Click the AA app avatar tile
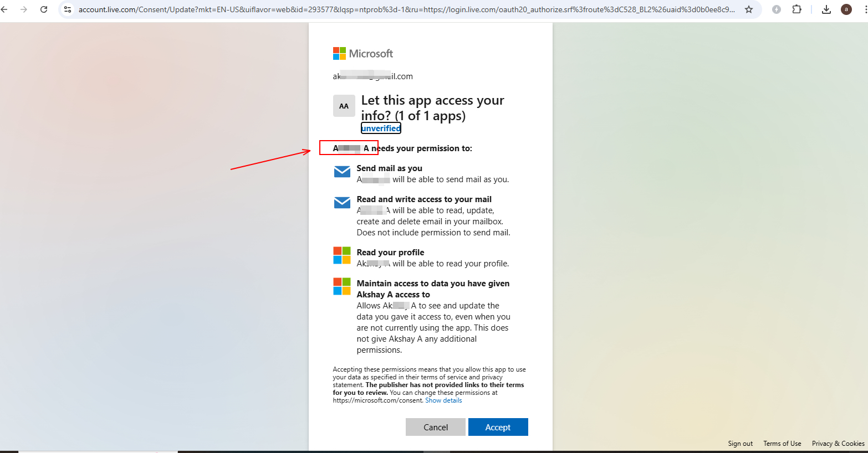Screen dimensions: 868x453 coord(344,106)
